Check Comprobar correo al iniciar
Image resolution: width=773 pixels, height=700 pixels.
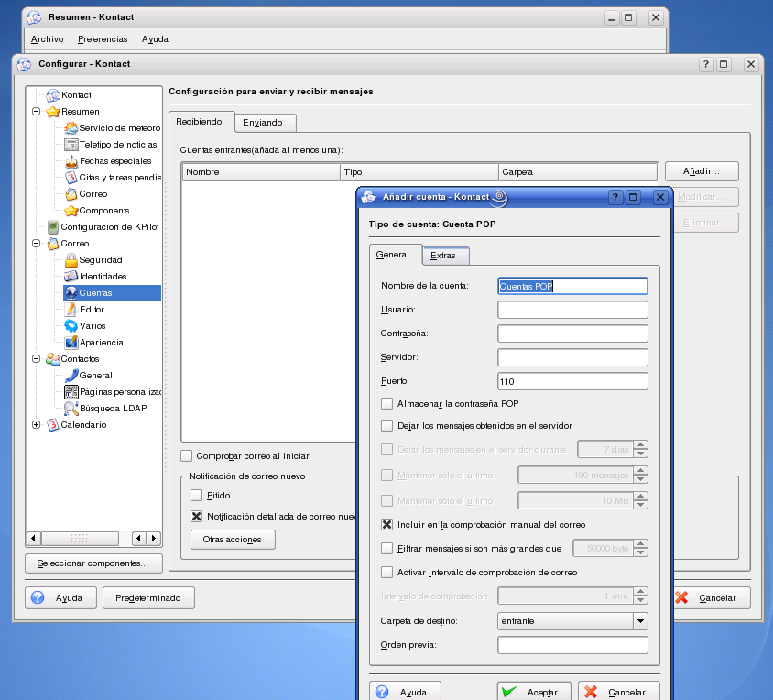[187, 455]
